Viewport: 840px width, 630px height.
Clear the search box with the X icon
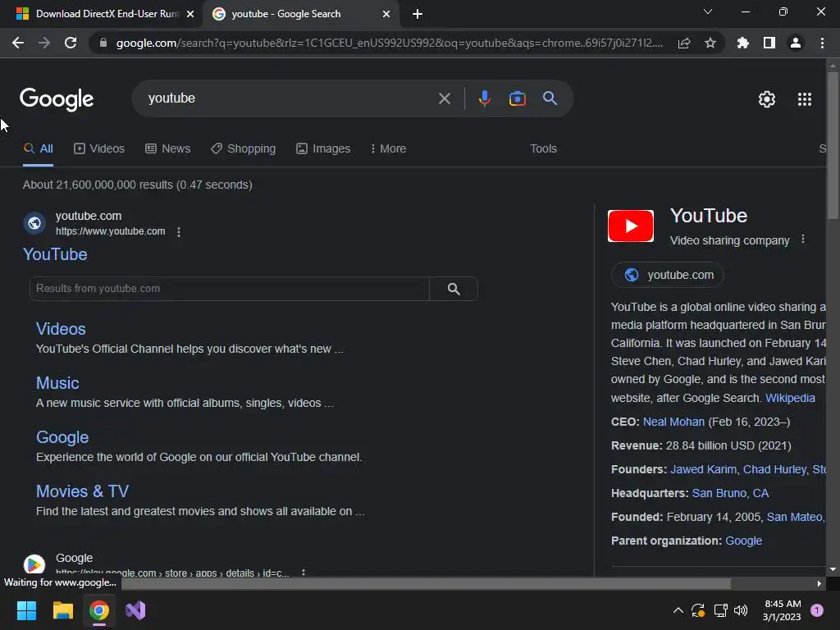pyautogui.click(x=444, y=98)
